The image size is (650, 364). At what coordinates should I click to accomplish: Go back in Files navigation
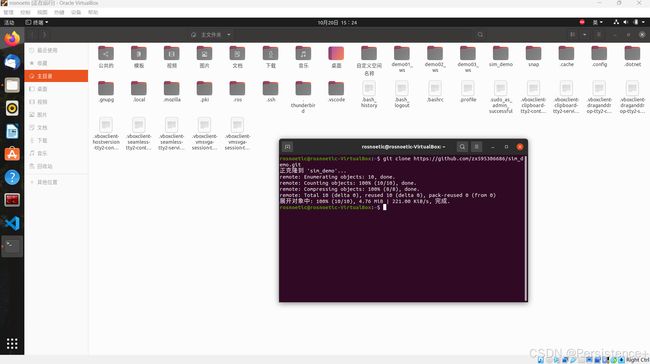(x=33, y=35)
